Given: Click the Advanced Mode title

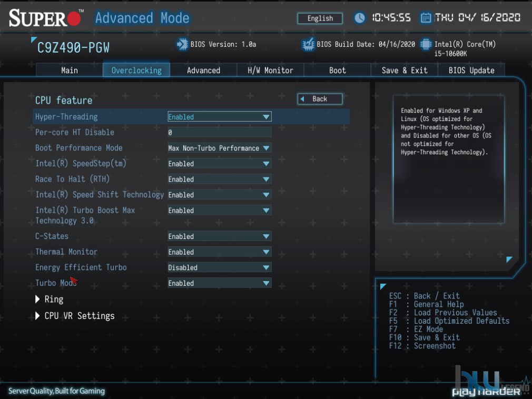Looking at the screenshot, I should (142, 18).
